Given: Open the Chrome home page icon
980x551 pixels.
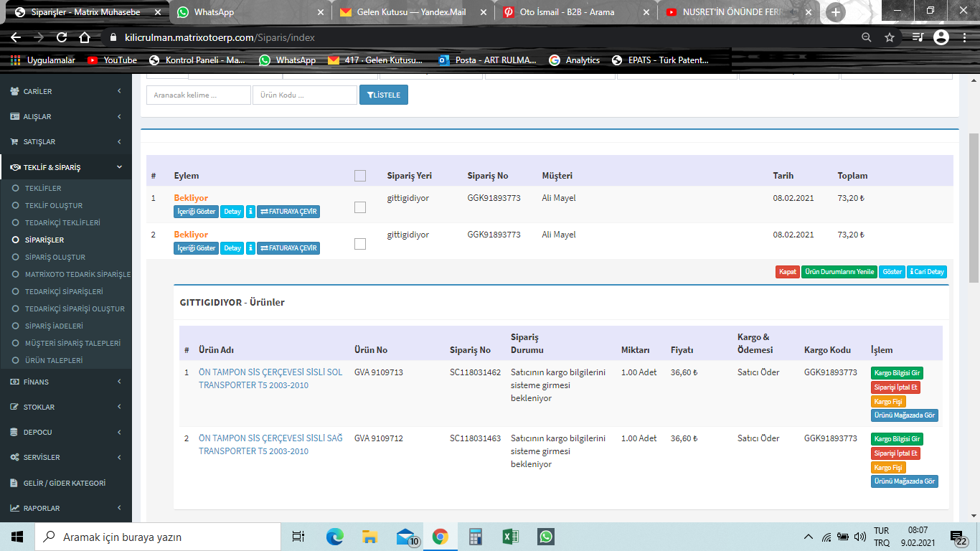Looking at the screenshot, I should pyautogui.click(x=85, y=37).
